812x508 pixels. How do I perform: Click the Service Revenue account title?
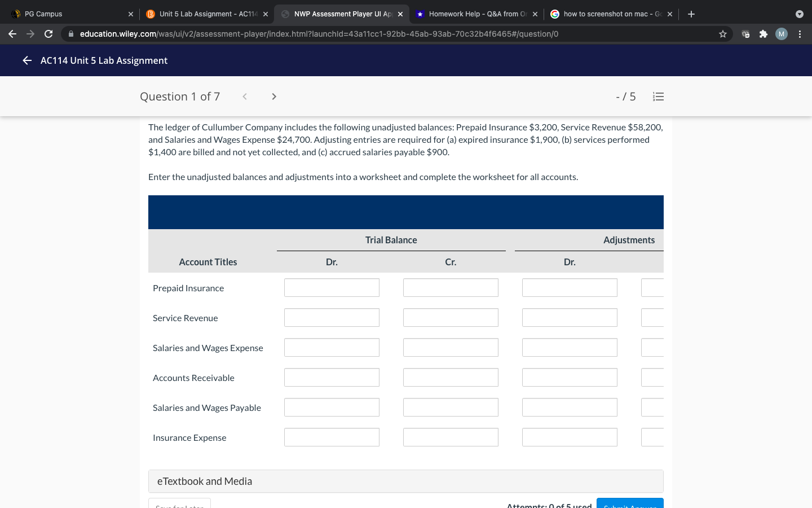coord(186,318)
